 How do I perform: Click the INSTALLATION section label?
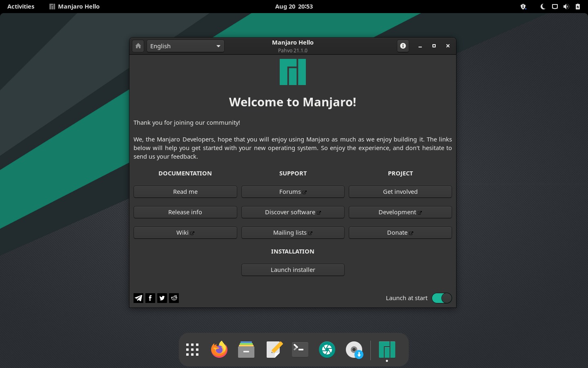(x=293, y=251)
